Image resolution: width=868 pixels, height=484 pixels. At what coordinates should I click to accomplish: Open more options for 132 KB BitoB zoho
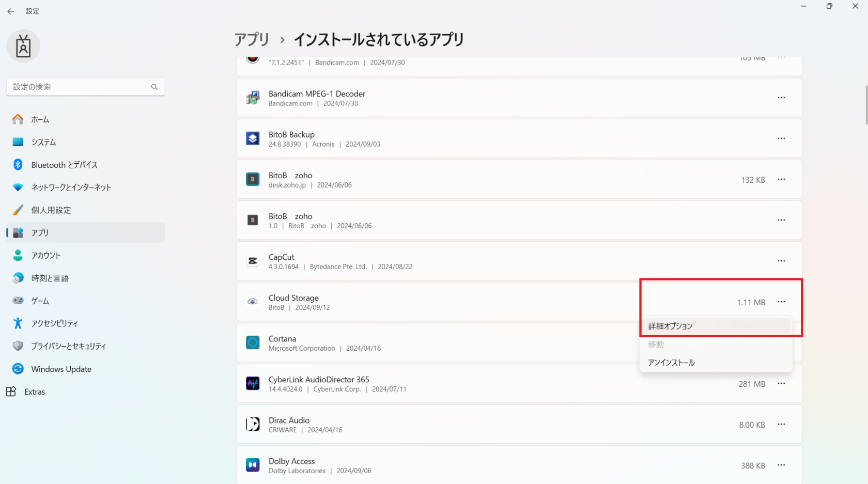click(781, 179)
